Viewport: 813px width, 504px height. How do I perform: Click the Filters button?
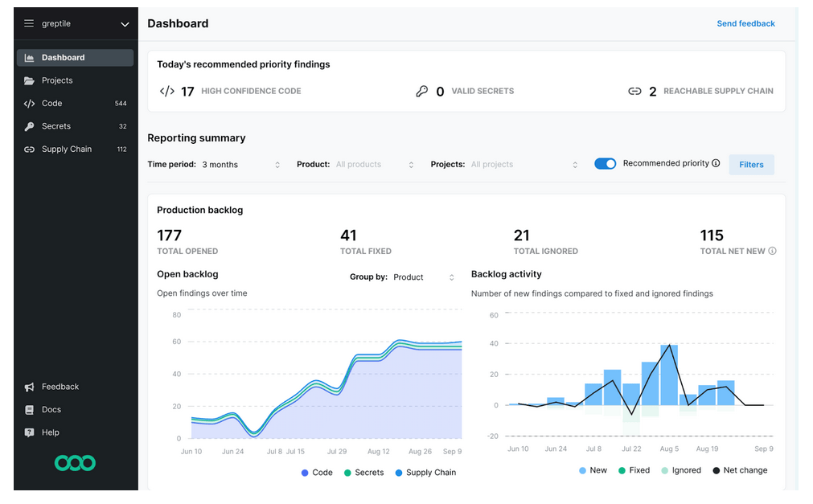click(751, 164)
